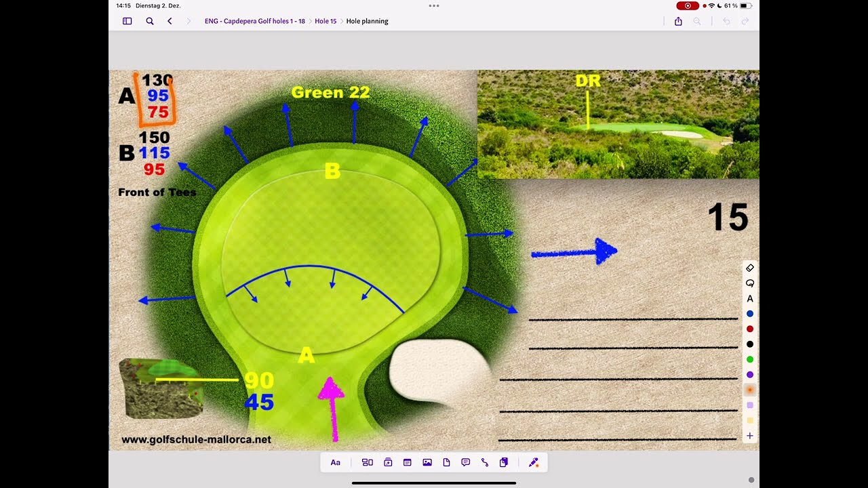Redo the last action

click(745, 21)
